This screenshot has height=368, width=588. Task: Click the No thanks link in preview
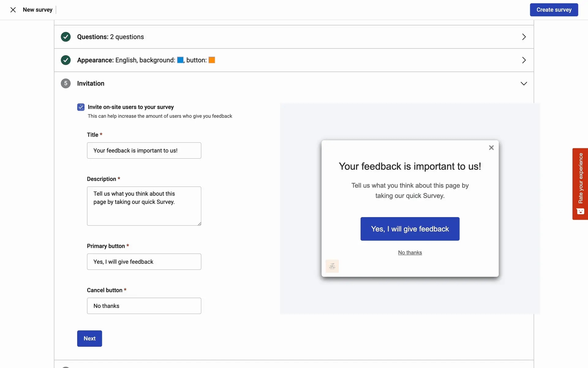point(410,252)
